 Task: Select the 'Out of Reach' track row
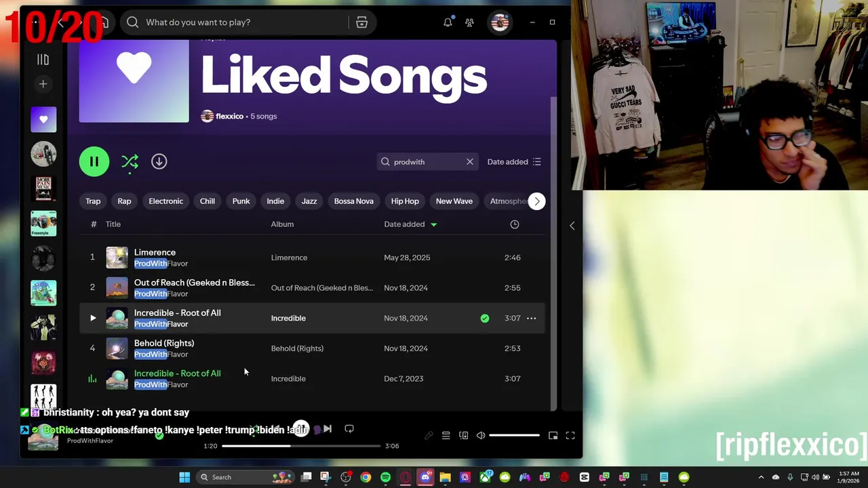(313, 288)
